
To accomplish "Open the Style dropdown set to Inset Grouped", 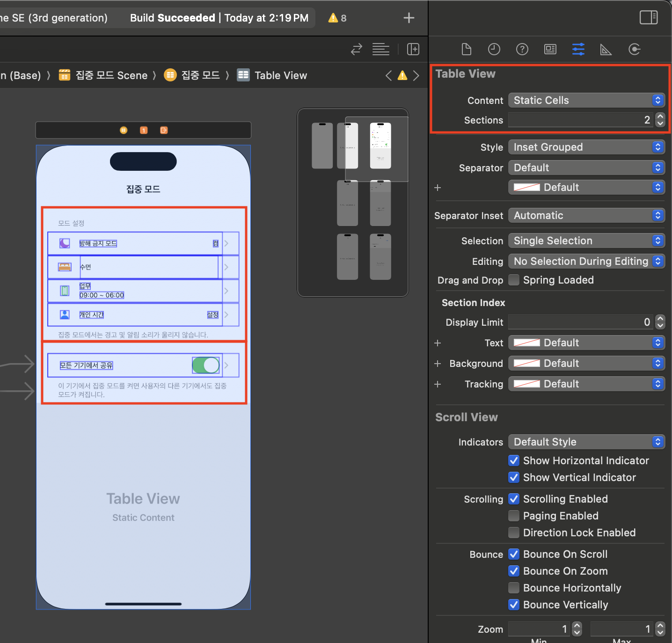I will click(586, 147).
